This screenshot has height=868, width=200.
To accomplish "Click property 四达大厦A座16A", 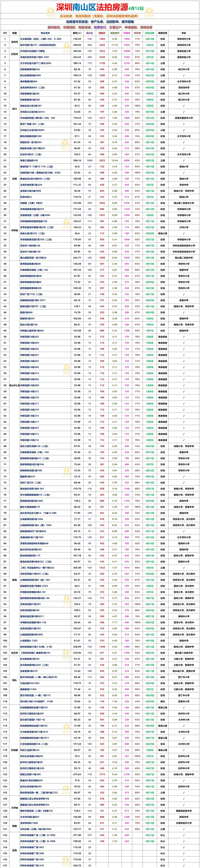I will pyautogui.click(x=29, y=325).
